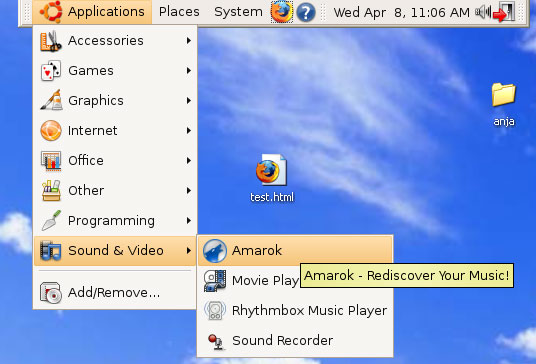Expand the Programming submenu arrow
This screenshot has height=364, width=536.
pos(189,220)
